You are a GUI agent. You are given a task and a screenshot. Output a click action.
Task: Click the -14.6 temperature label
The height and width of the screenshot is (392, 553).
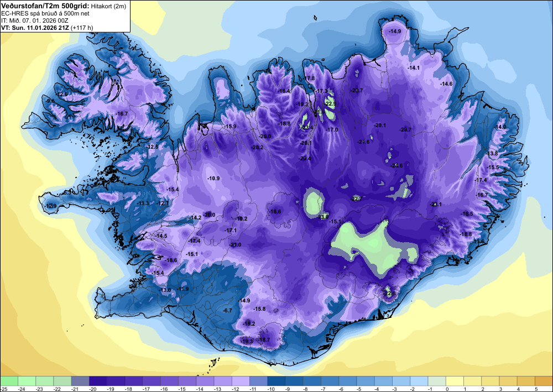[446, 83]
